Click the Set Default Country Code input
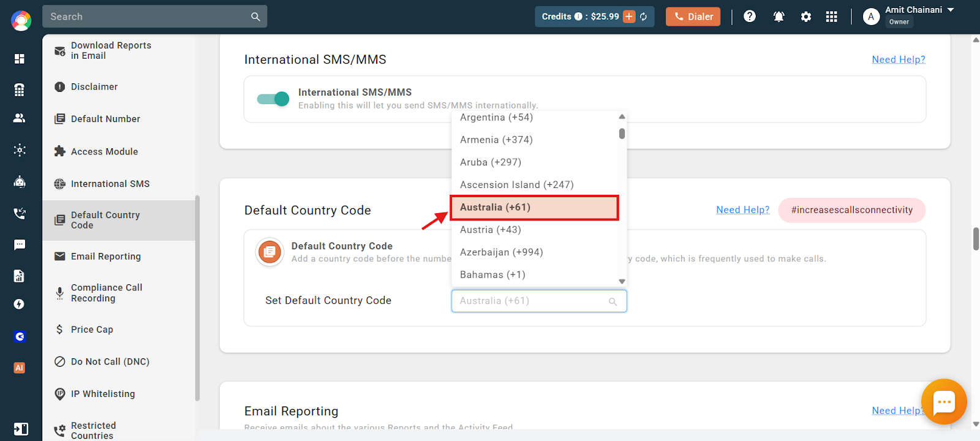This screenshot has width=980, height=441. (x=539, y=301)
